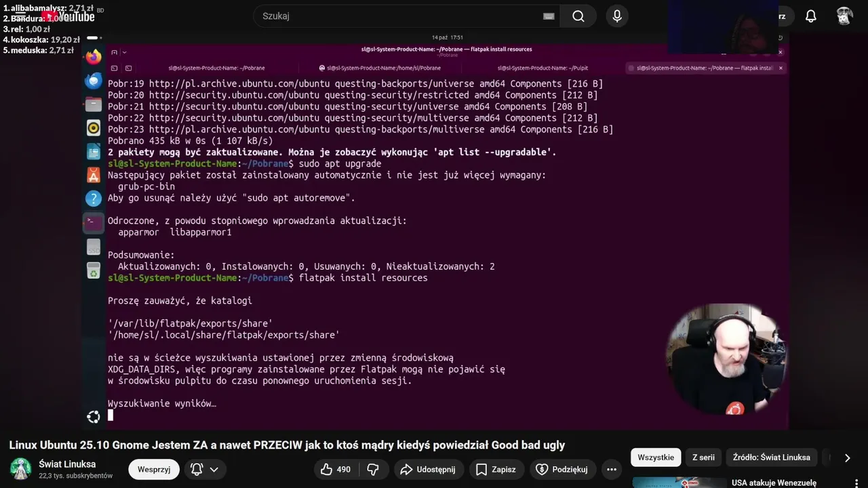Open the Świat Linuksa channel name link
The height and width of the screenshot is (488, 868).
(x=67, y=464)
